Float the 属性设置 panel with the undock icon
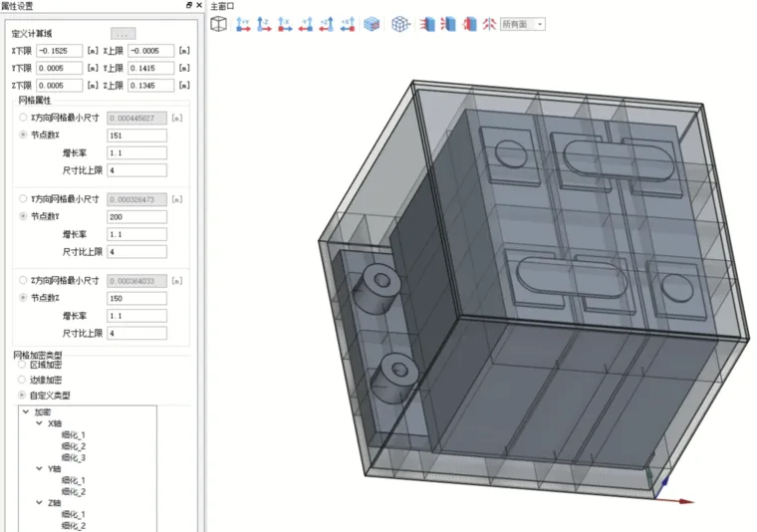This screenshot has height=532, width=757. (x=189, y=5)
